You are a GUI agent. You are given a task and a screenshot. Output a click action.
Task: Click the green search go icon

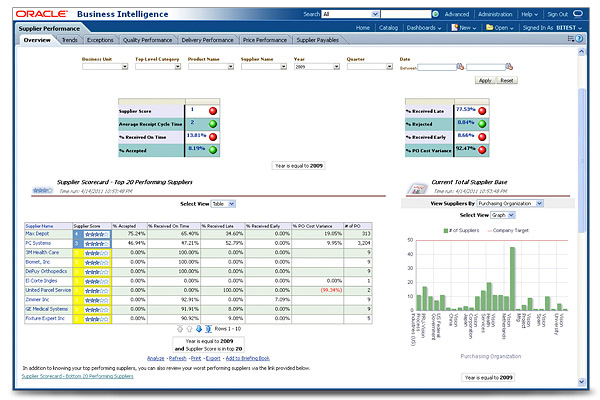[435, 14]
